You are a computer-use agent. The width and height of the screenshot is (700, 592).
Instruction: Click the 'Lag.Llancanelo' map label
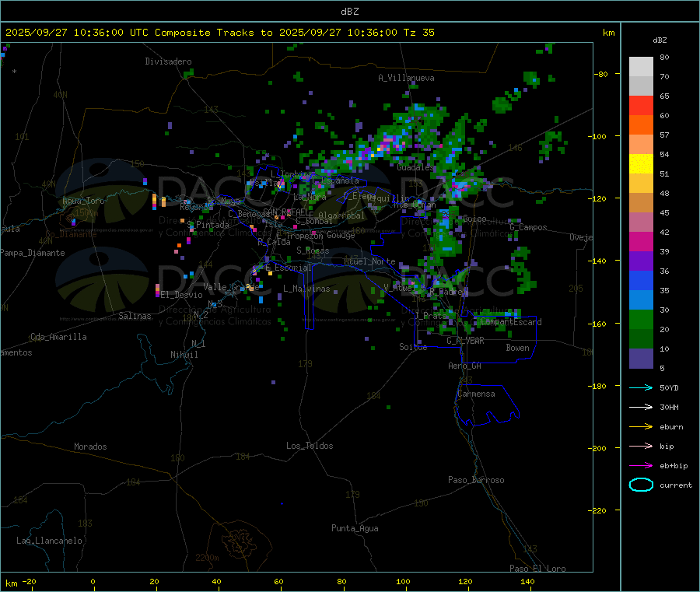point(49,541)
